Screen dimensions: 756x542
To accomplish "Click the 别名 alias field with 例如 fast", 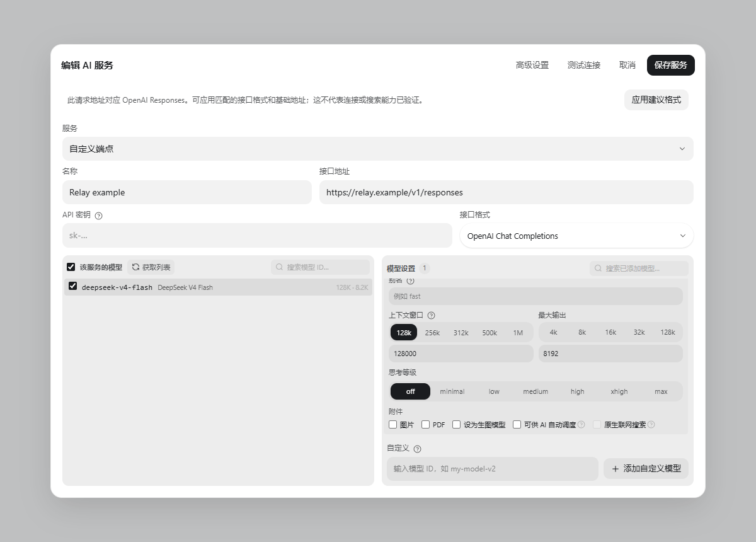I will (536, 296).
